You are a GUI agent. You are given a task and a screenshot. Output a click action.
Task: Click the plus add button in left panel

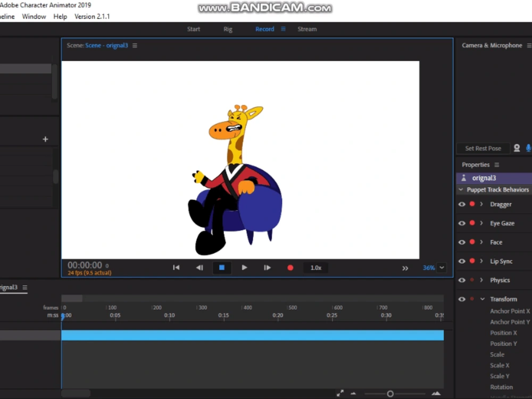coord(45,139)
